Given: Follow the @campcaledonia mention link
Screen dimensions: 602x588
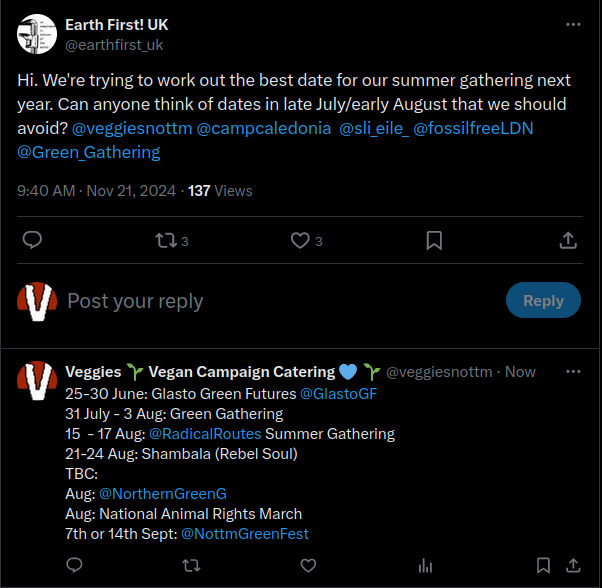Looking at the screenshot, I should [x=263, y=128].
